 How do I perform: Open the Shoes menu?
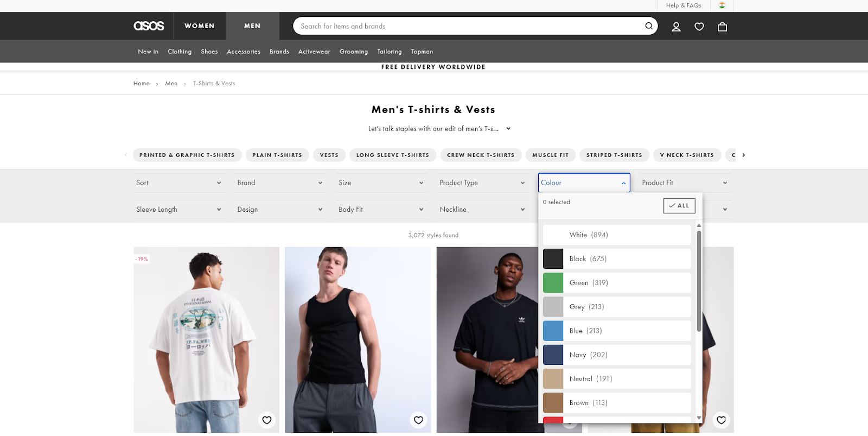(209, 52)
